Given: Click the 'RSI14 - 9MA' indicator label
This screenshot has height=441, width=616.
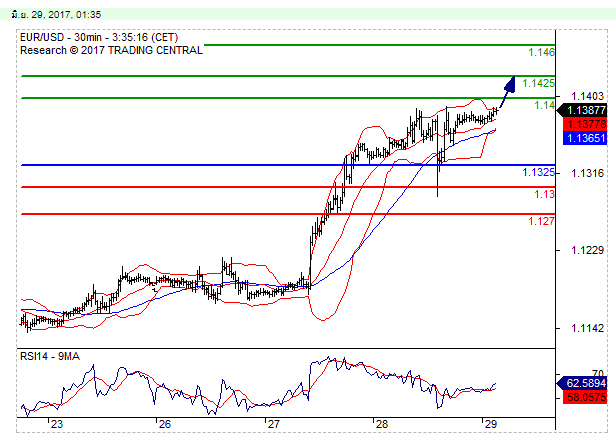Looking at the screenshot, I should pos(50,356).
